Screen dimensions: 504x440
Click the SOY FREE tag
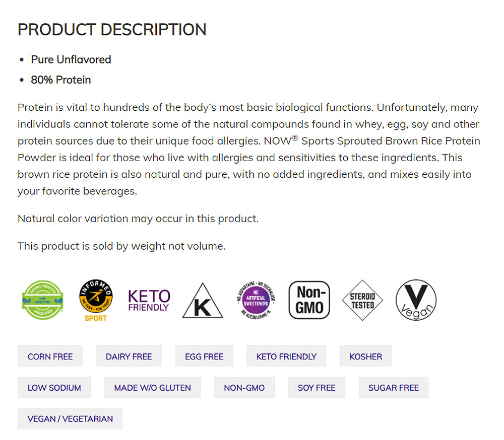click(317, 387)
